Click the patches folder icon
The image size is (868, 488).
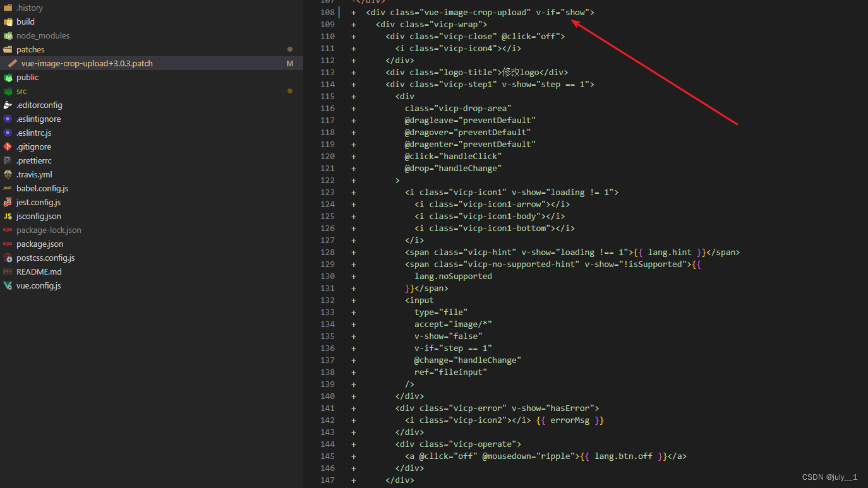pos(8,50)
